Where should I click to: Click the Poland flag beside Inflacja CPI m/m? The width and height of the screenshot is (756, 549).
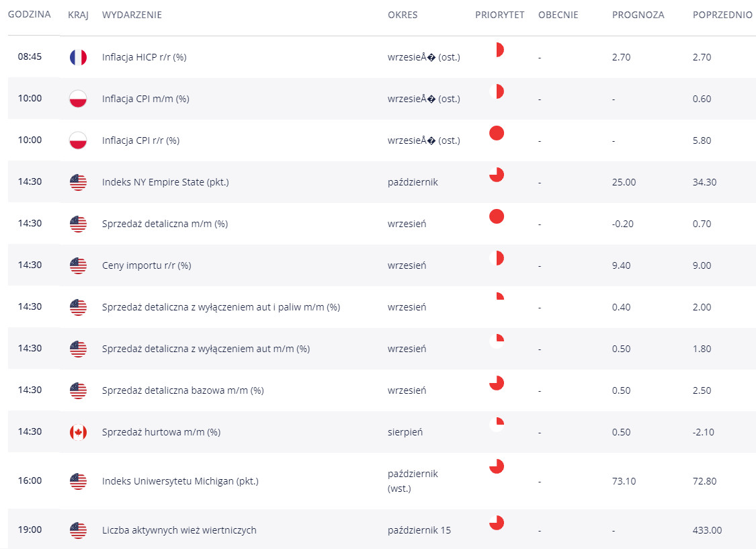78,99
